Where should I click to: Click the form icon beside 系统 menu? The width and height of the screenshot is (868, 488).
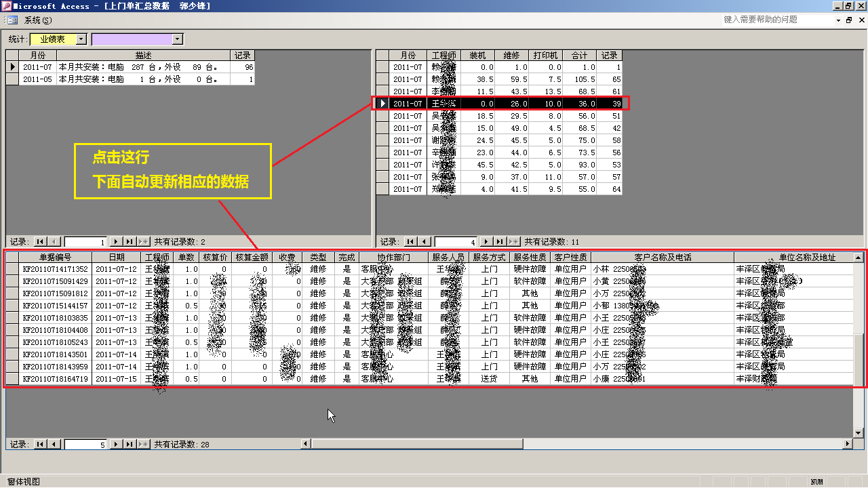pyautogui.click(x=13, y=20)
